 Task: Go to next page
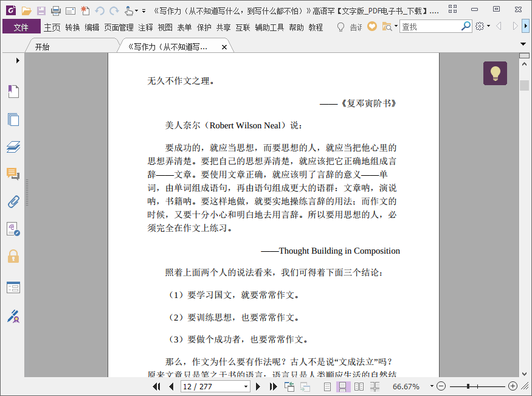click(x=258, y=386)
